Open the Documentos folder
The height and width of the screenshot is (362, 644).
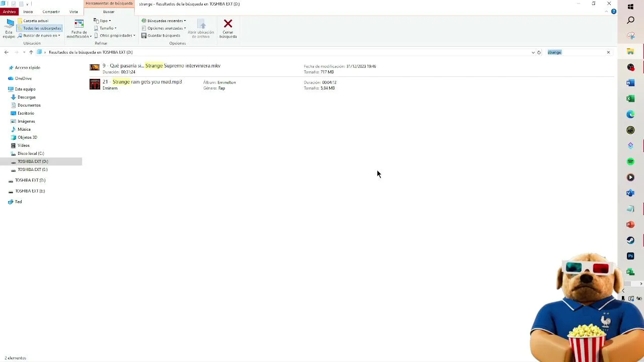point(29,105)
